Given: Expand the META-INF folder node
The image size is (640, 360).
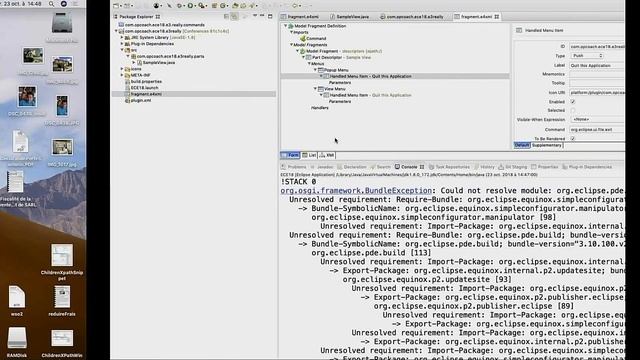Looking at the screenshot, I should (122, 75).
